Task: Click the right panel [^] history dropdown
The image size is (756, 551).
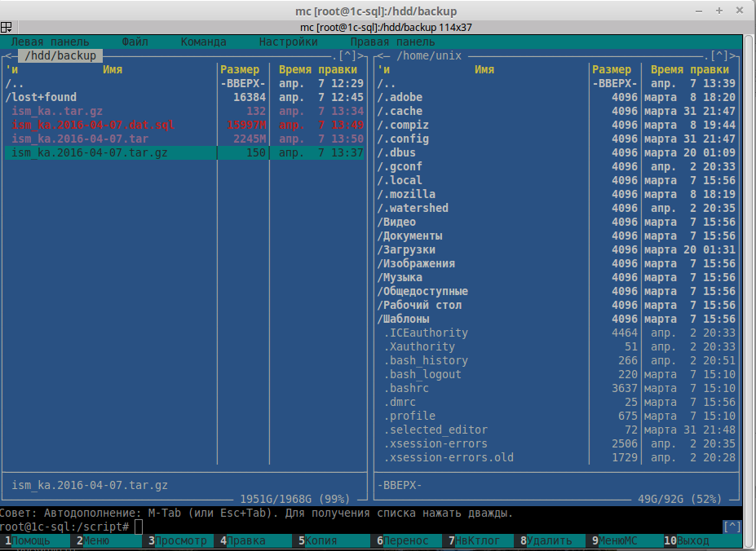Action: [x=720, y=55]
